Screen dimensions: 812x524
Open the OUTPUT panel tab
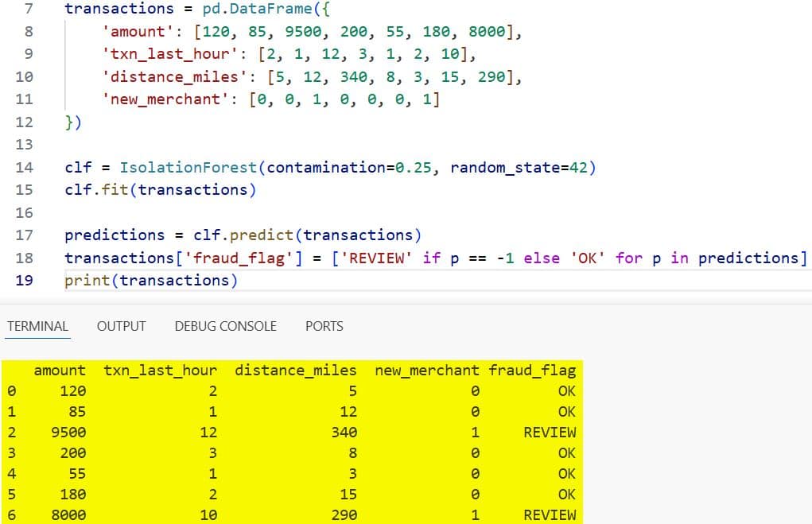click(122, 326)
